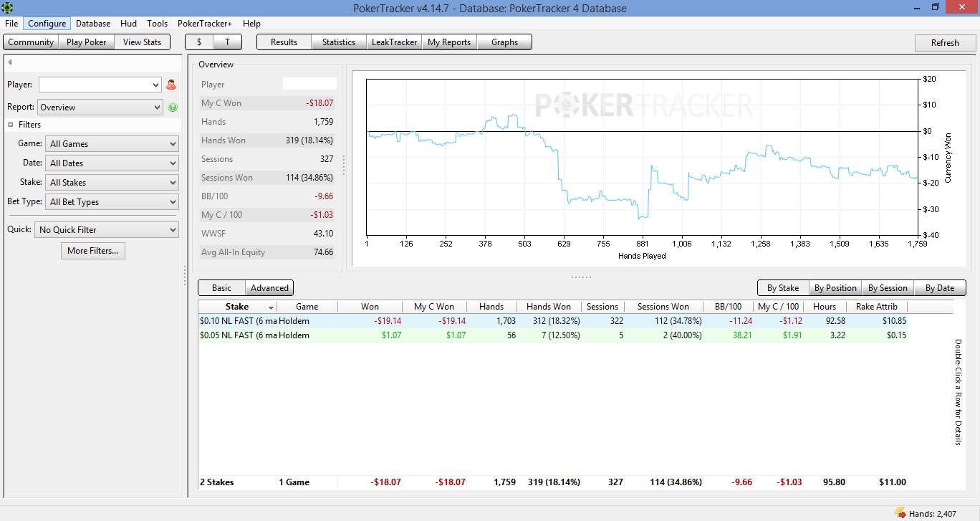
Task: Group results By Date
Action: pos(940,288)
